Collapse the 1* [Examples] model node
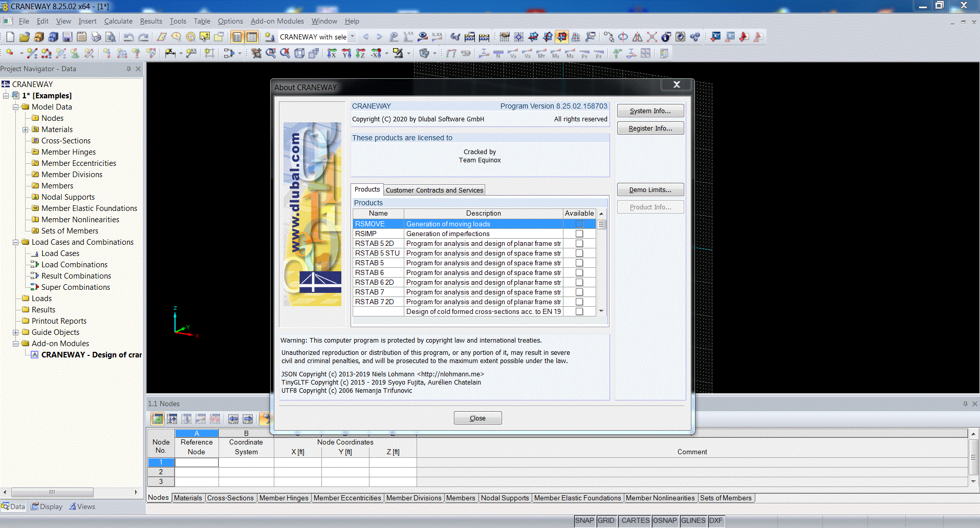The image size is (980, 528). [6, 96]
